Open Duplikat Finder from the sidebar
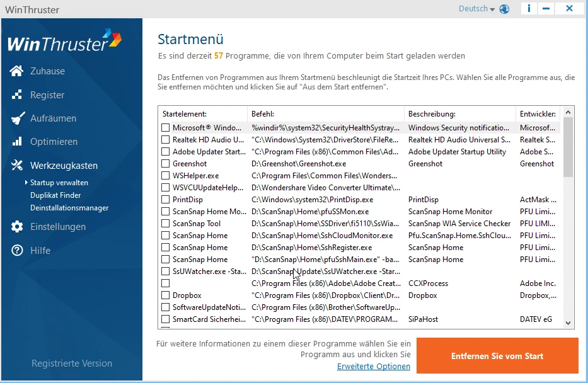The height and width of the screenshot is (383, 588). [55, 195]
